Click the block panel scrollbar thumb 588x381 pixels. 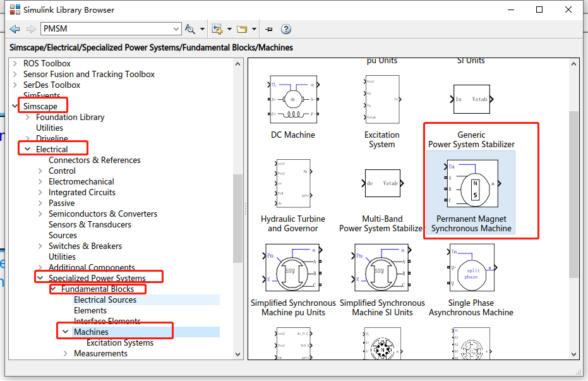[x=573, y=194]
